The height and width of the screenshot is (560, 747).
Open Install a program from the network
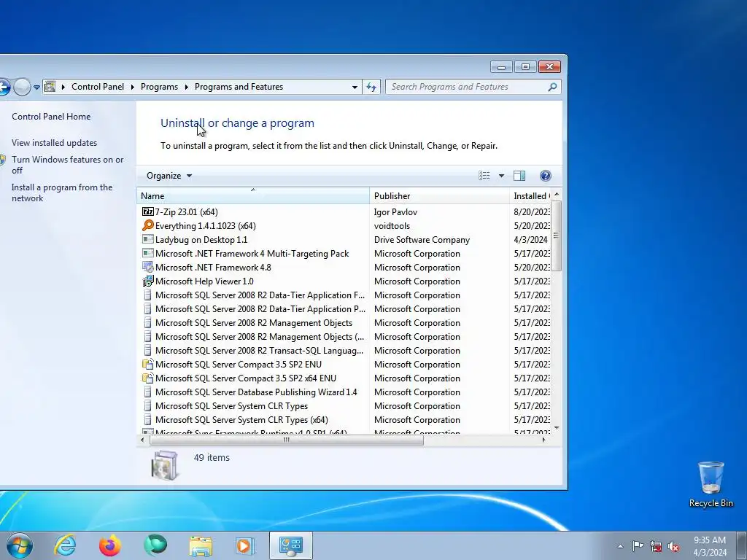pyautogui.click(x=62, y=192)
